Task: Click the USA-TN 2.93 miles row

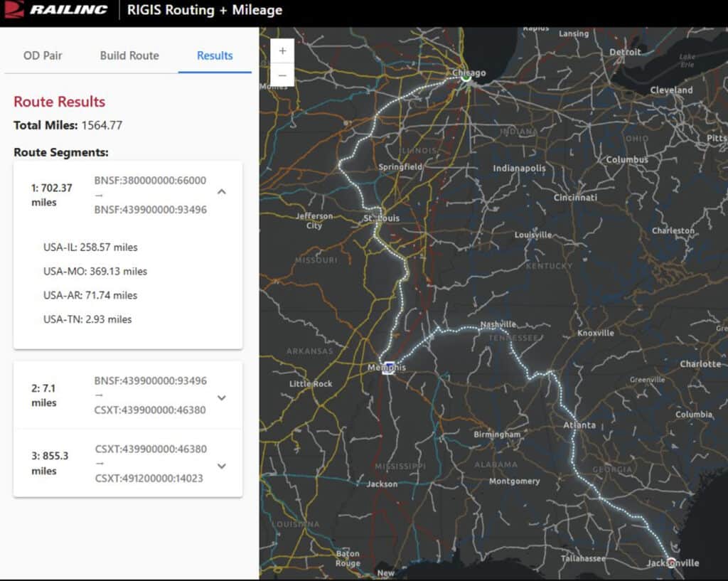Action: pyautogui.click(x=87, y=319)
